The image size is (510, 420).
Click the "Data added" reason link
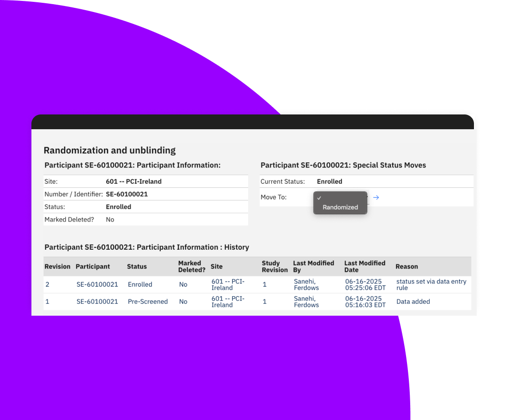coord(412,301)
